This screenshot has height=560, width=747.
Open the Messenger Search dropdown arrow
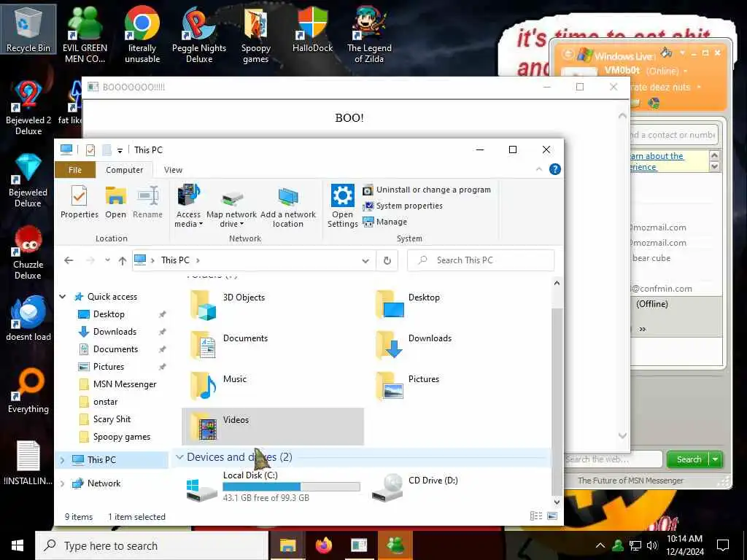click(x=715, y=459)
